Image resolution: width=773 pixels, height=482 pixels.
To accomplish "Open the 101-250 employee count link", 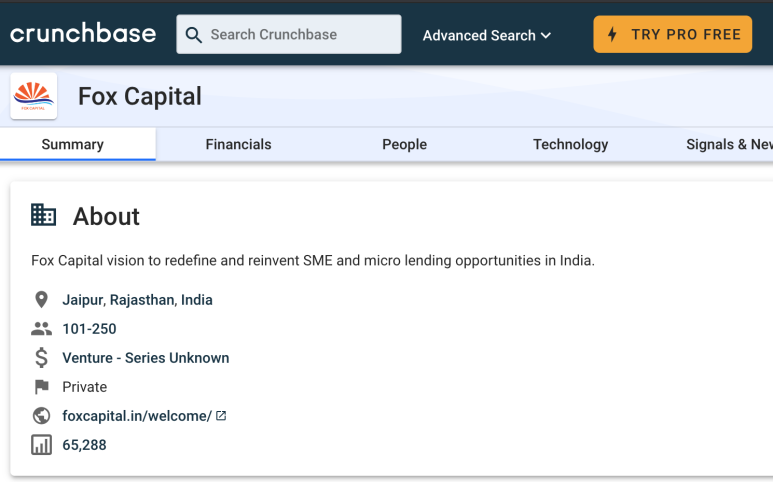I will tap(89, 329).
